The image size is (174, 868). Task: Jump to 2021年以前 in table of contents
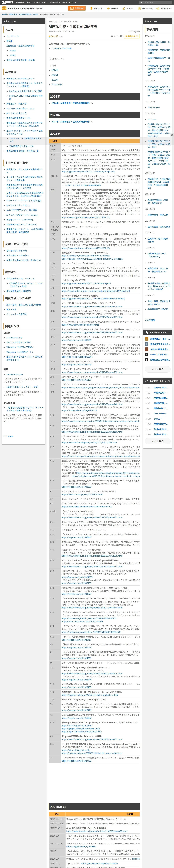point(57,85)
